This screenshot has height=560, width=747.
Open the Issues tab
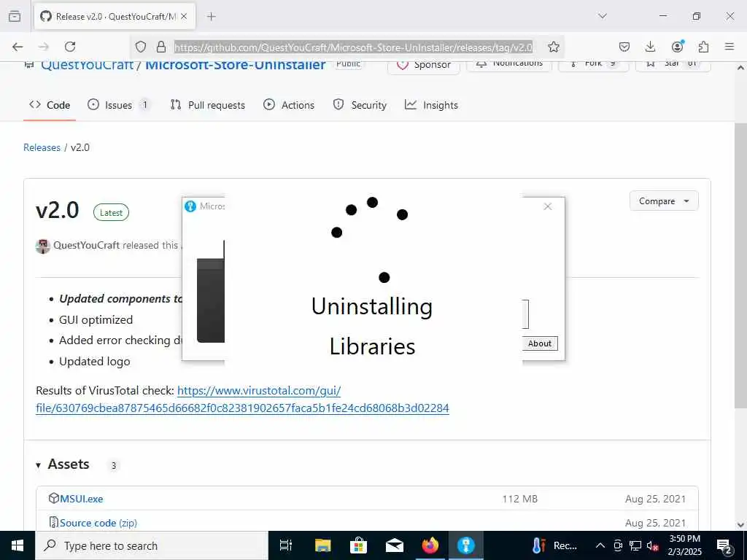pos(119,105)
